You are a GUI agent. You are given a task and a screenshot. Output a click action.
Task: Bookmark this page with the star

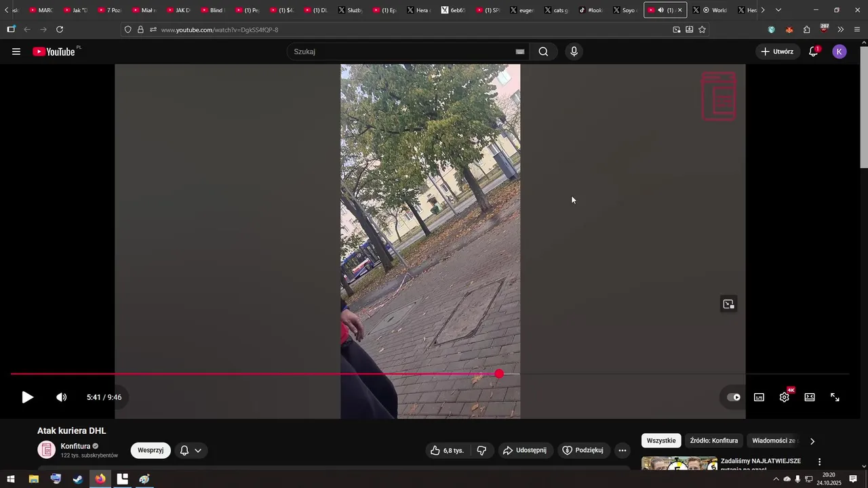pyautogui.click(x=702, y=30)
